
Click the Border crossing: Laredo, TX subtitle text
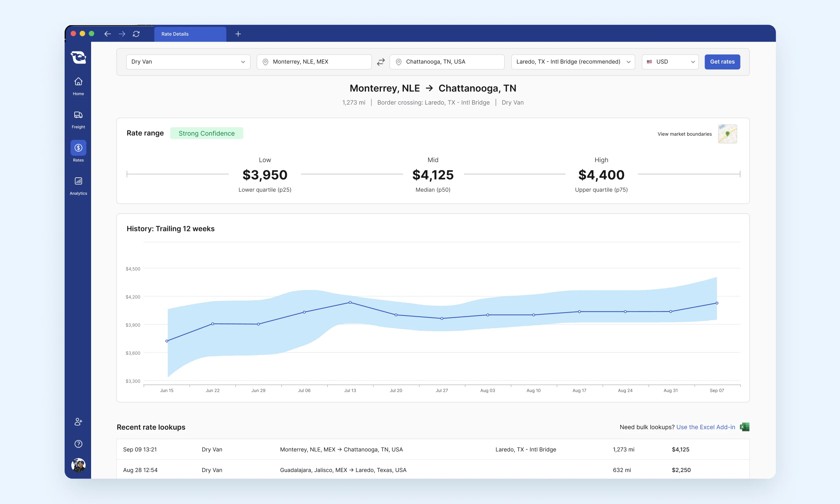pyautogui.click(x=433, y=102)
